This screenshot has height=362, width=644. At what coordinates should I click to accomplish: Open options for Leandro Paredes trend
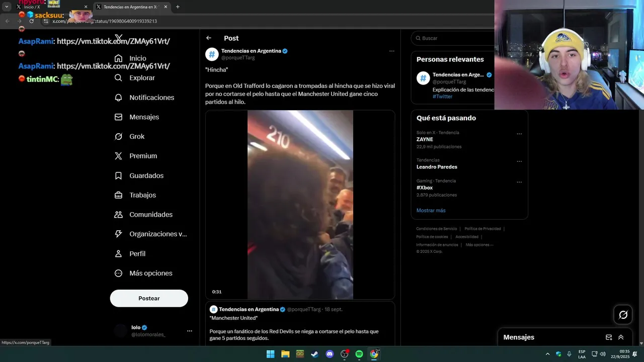click(x=519, y=161)
